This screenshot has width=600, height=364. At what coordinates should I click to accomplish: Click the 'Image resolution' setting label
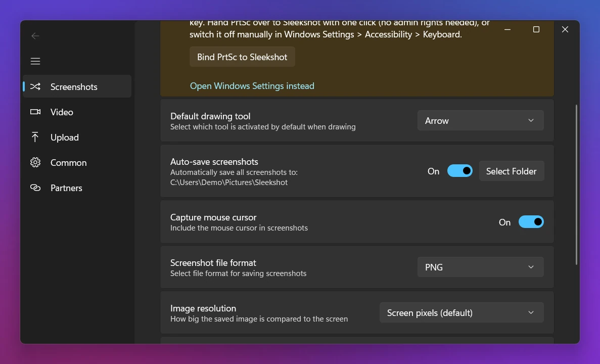point(203,308)
